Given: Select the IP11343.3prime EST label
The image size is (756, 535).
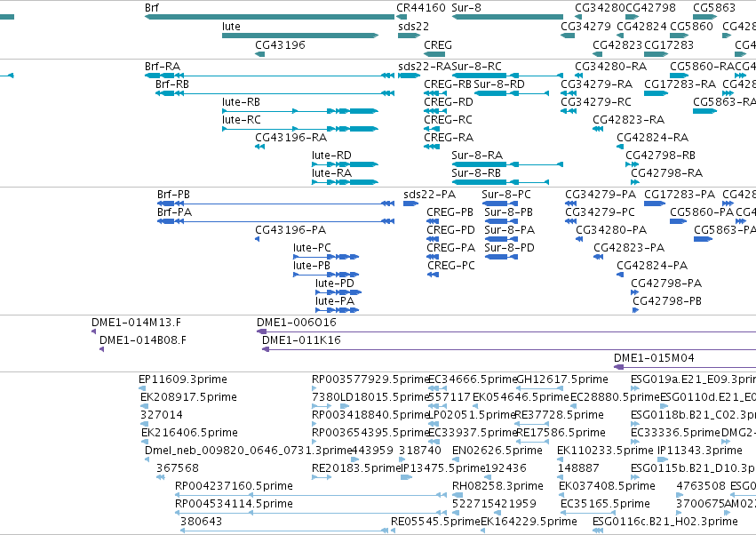Looking at the screenshot, I should pyautogui.click(x=700, y=451).
